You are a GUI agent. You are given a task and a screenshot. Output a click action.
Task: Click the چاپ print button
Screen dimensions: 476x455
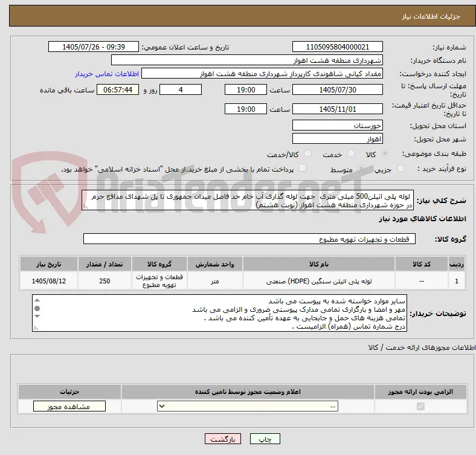(265, 439)
